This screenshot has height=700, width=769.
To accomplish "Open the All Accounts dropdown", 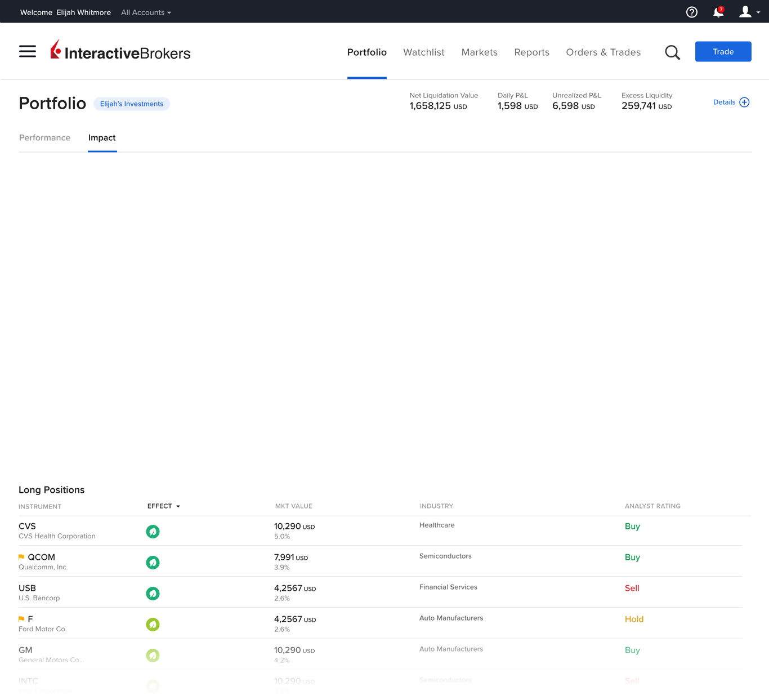I will tap(145, 12).
